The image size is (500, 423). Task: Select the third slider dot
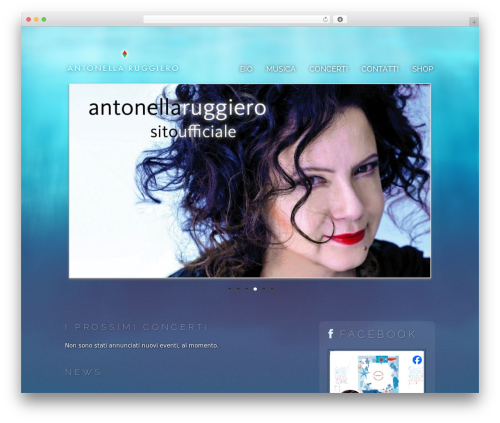pyautogui.click(x=247, y=289)
